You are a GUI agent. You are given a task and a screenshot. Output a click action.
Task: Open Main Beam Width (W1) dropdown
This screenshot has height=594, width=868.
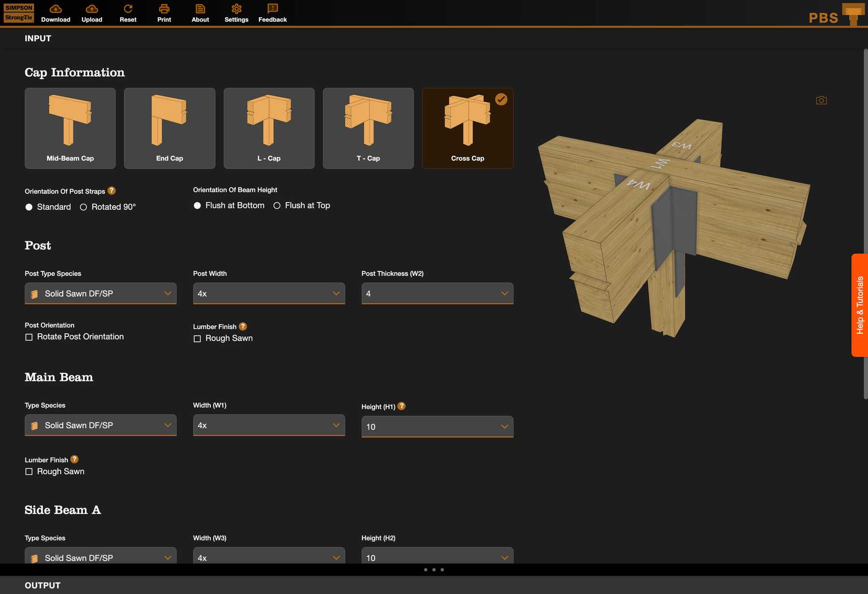[x=269, y=425]
